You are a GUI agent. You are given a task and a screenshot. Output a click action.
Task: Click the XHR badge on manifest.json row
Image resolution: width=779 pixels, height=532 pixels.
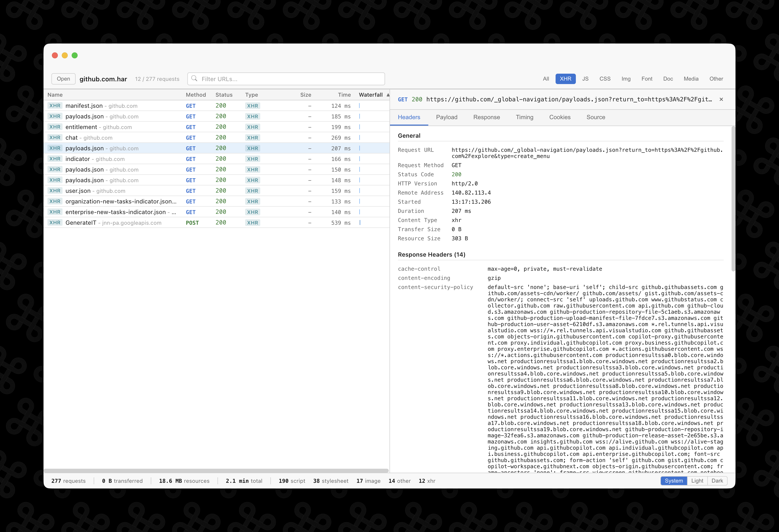[55, 106]
